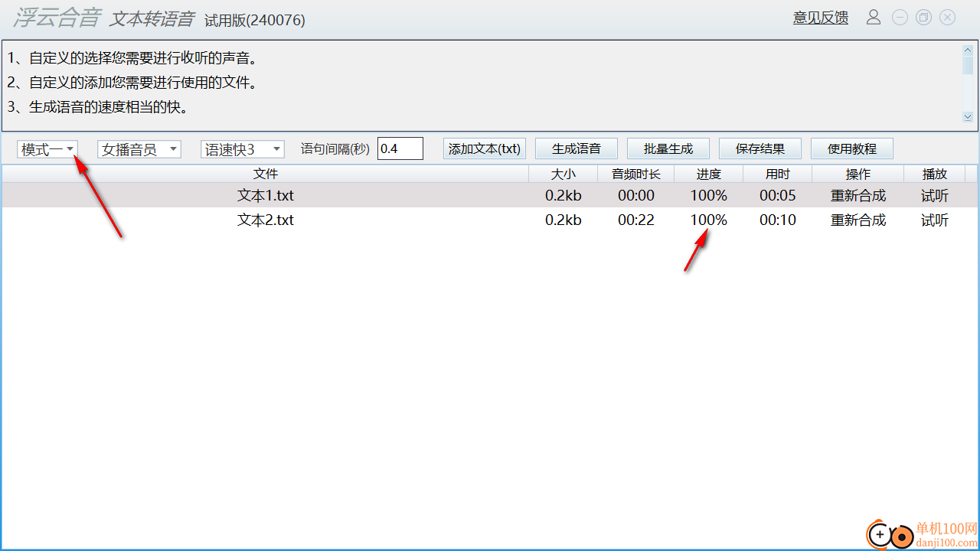Click 重新合成 for 文本1.txt

pos(858,196)
